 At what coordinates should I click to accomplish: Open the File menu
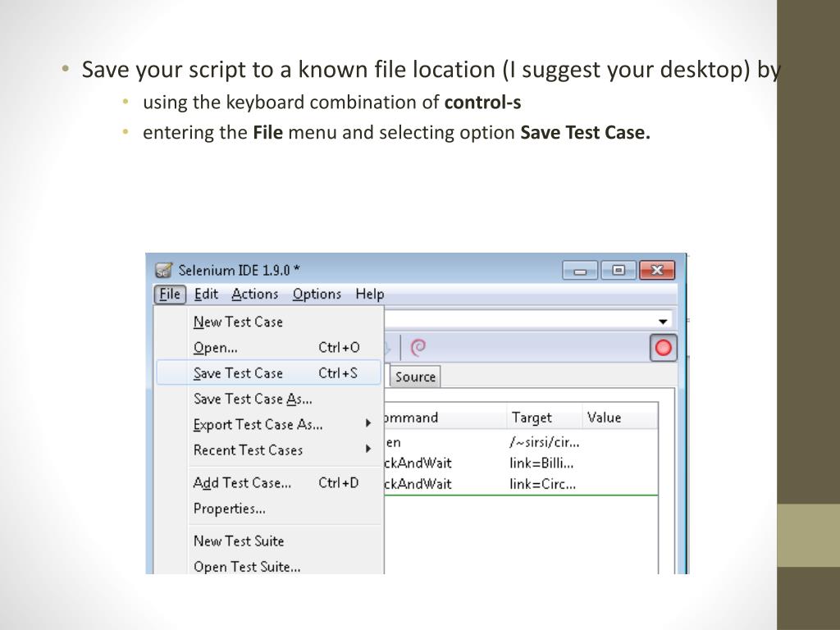[x=170, y=294]
